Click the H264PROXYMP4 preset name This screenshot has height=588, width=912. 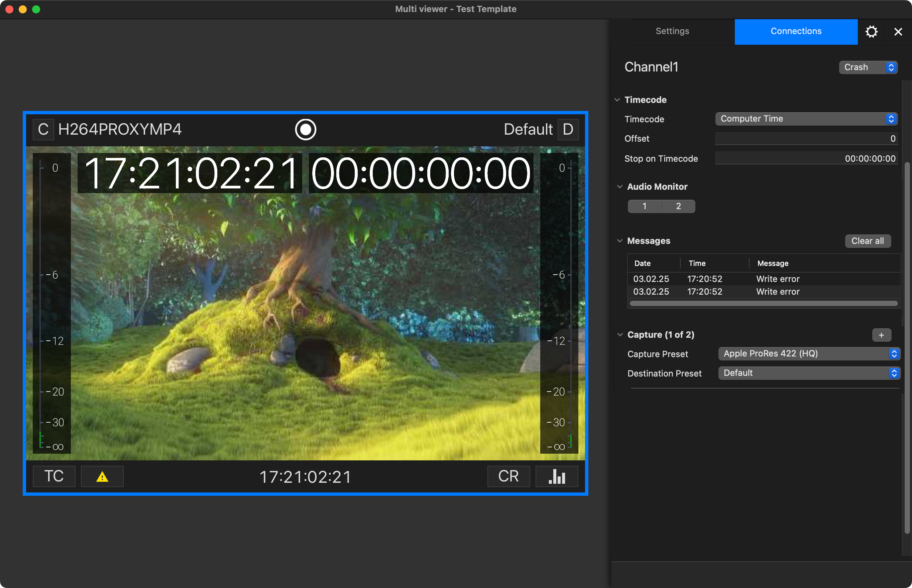(x=120, y=129)
